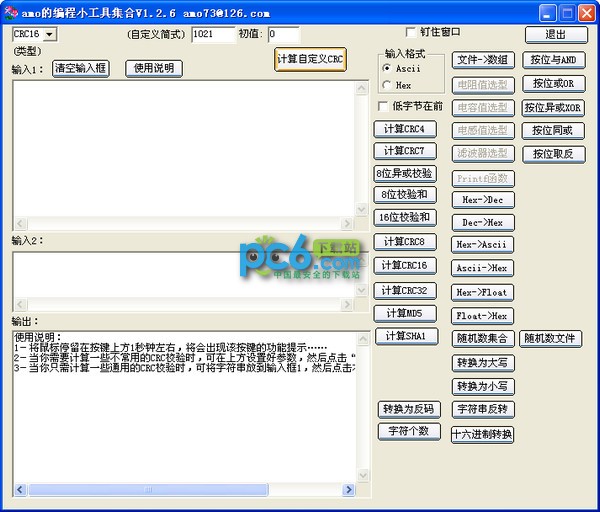This screenshot has height=512, width=600.
Task: Click the Float->Hex conversion button
Action: pos(482,316)
